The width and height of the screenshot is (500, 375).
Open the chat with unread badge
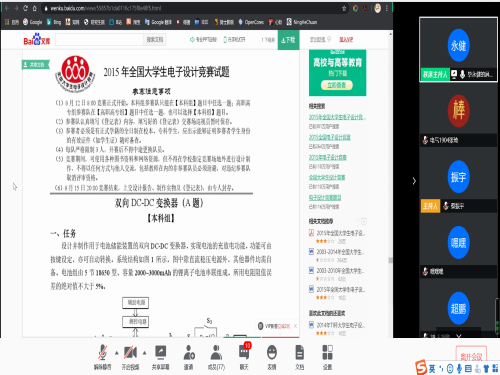(x=244, y=357)
